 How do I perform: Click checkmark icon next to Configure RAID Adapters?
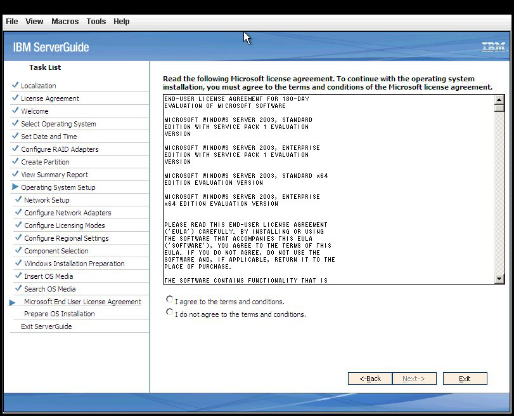pos(15,148)
